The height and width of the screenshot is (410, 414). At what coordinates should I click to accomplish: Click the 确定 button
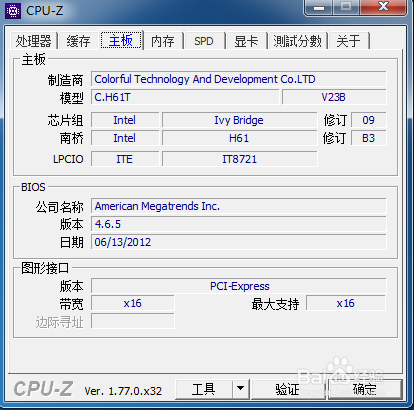(365, 389)
